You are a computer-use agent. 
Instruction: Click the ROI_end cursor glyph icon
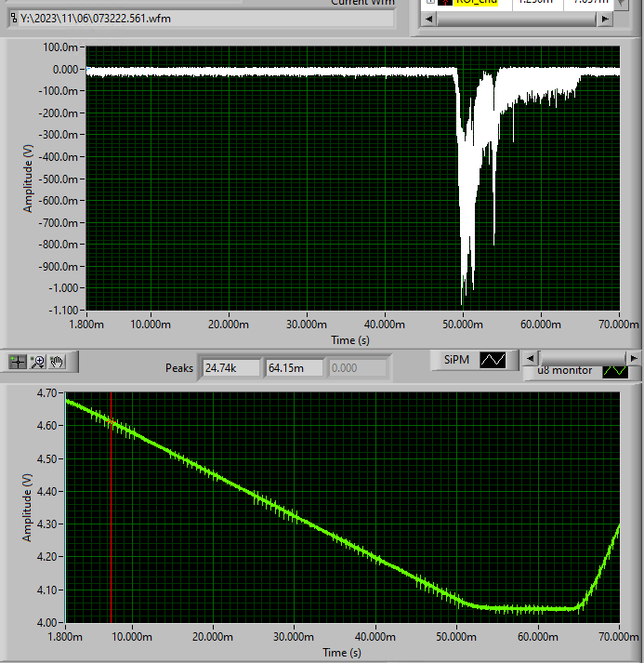445,2
